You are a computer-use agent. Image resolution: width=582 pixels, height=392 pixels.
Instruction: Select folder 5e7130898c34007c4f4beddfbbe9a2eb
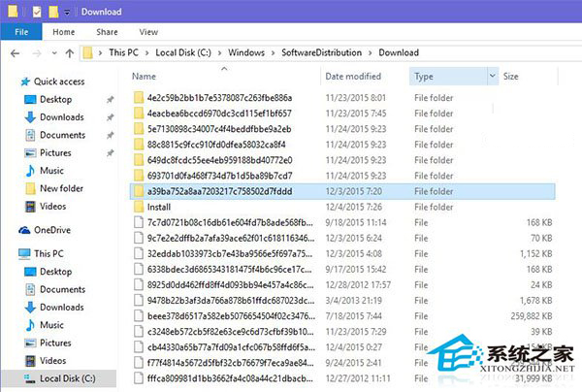[x=219, y=129]
